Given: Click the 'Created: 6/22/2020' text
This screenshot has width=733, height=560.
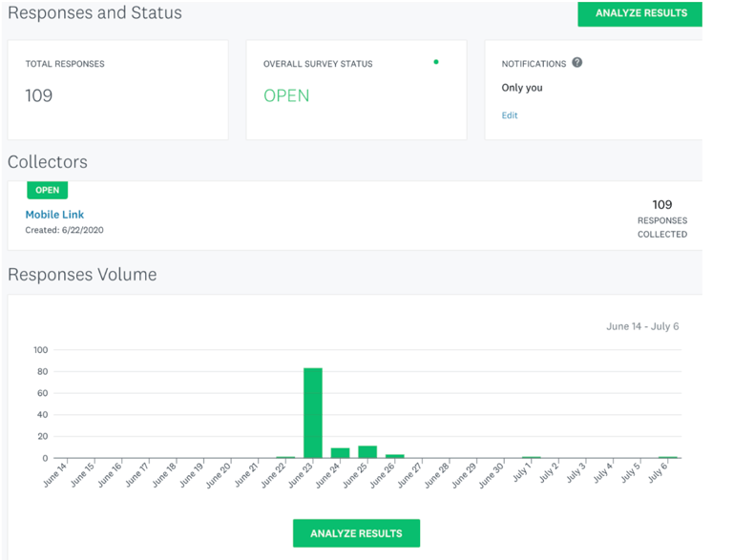Looking at the screenshot, I should (65, 230).
